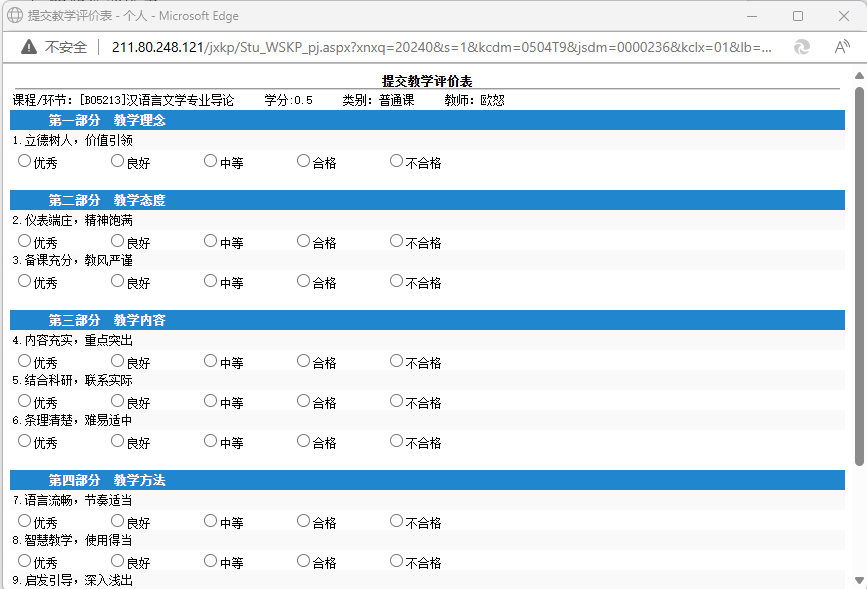Click the 第四部分 教学方法 section header
The image size is (867, 589).
coord(107,481)
